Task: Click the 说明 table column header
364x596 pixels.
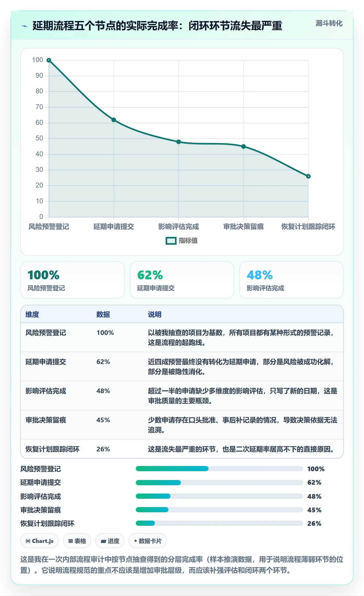Action: 155,314
